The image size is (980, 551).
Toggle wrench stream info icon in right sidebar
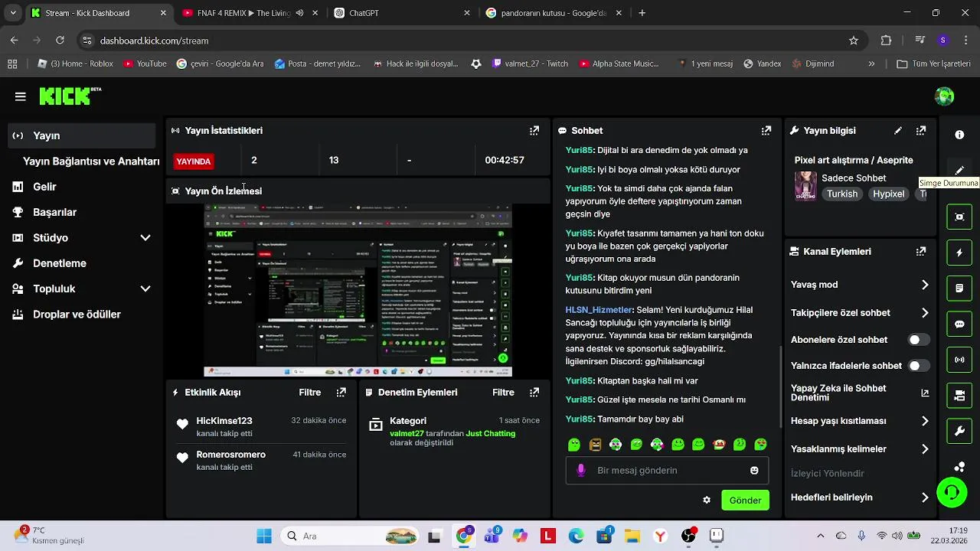click(959, 432)
